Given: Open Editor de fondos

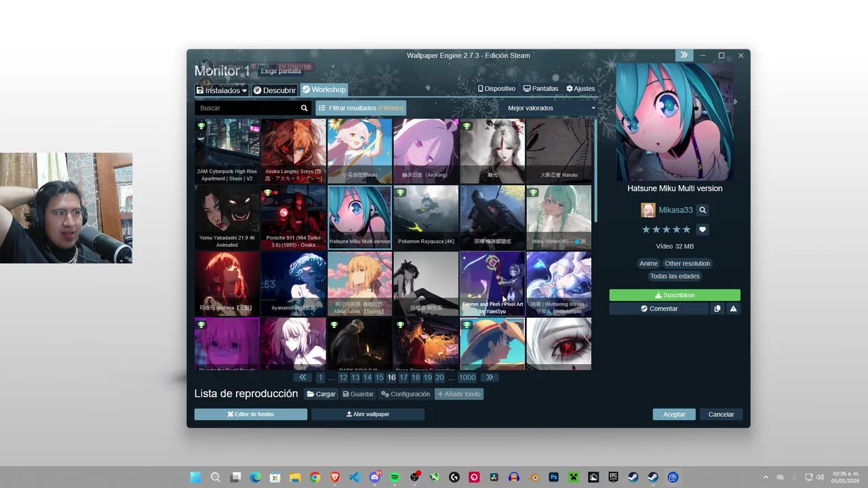Looking at the screenshot, I should [x=251, y=414].
